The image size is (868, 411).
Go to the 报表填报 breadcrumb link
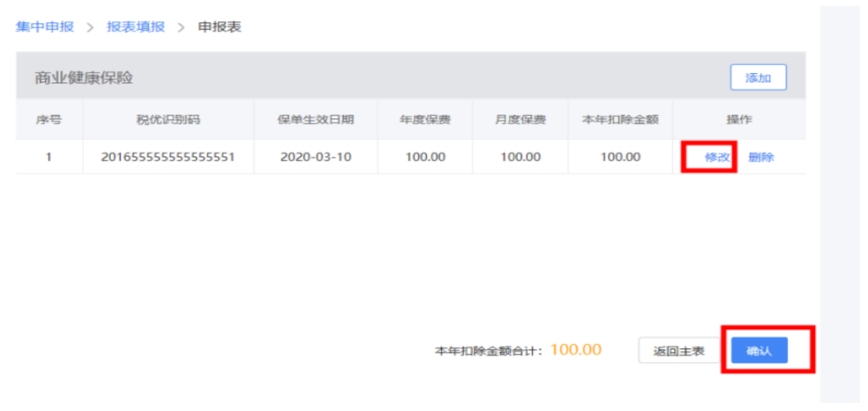coord(136,27)
